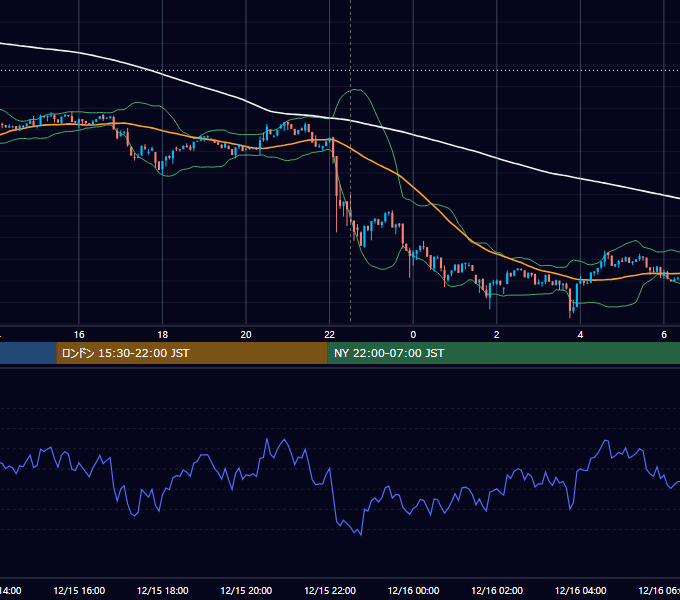Click the 12/15 20:00 date label
This screenshot has height=600, width=680.
[246, 590]
